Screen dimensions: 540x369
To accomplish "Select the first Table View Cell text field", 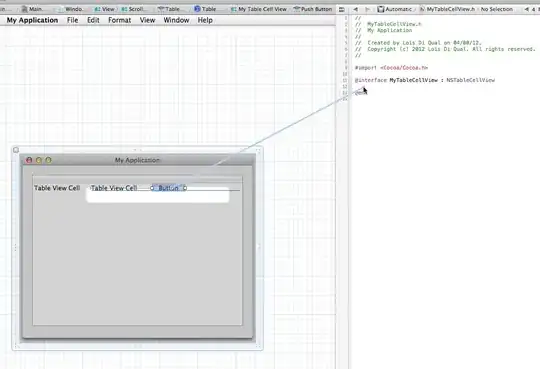I will point(57,188).
